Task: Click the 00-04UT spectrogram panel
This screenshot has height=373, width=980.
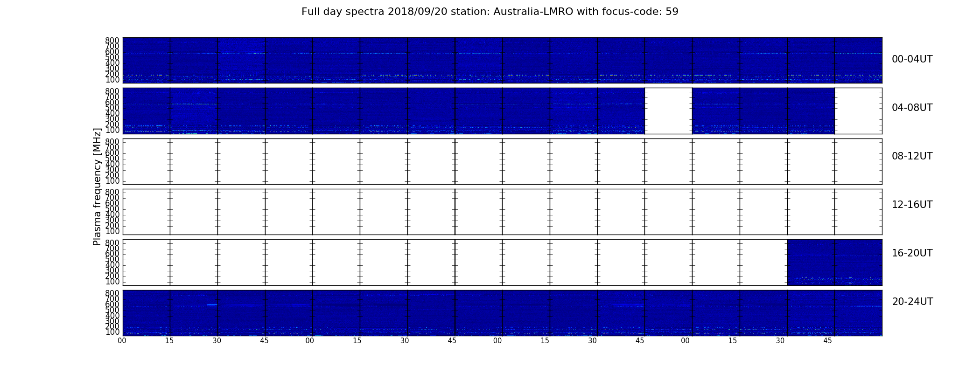Action: [502, 60]
